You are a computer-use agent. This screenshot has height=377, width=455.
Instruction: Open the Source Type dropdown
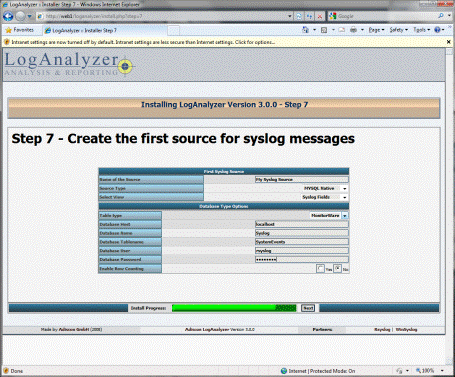pos(325,188)
